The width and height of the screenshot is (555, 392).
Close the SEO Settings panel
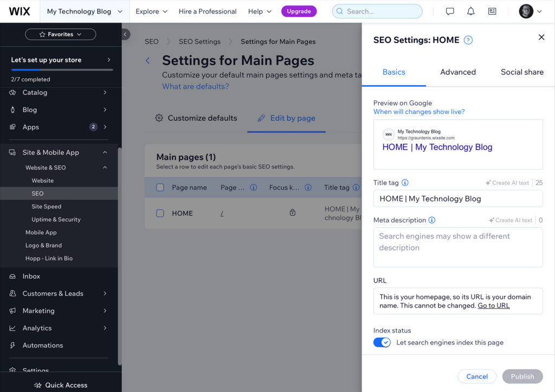pos(541,37)
